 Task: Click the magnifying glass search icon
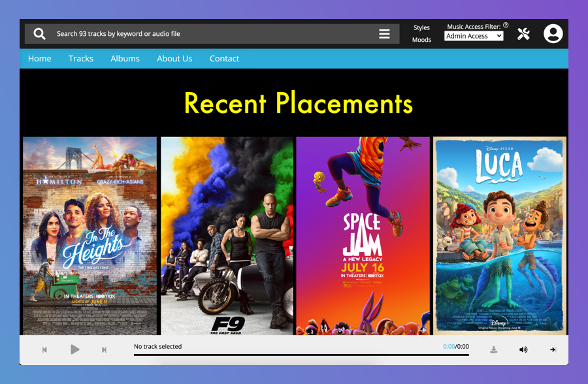[39, 34]
